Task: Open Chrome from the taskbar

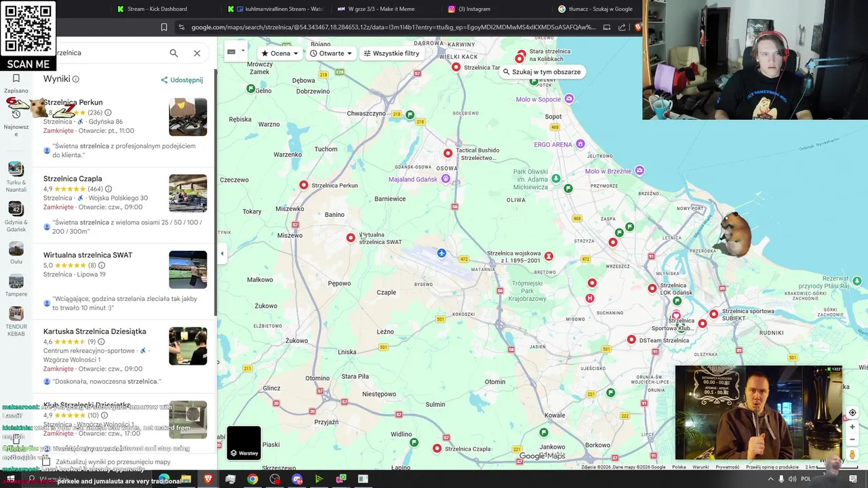Action: pyautogui.click(x=252, y=479)
